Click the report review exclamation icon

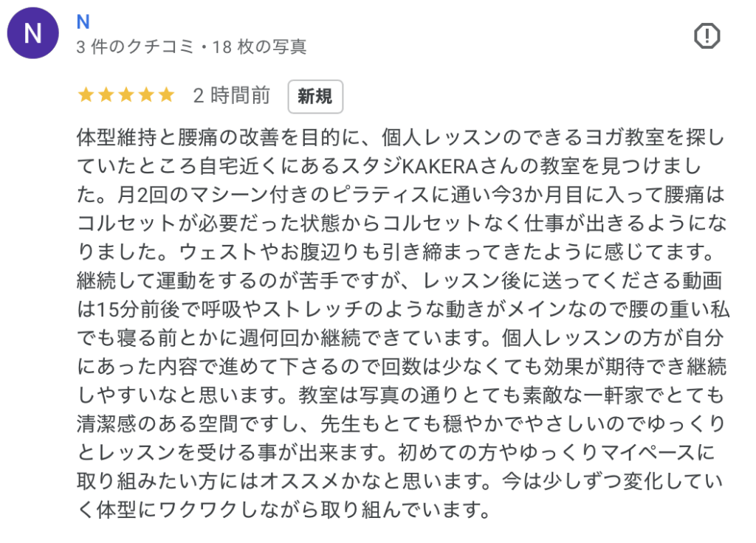point(707,36)
